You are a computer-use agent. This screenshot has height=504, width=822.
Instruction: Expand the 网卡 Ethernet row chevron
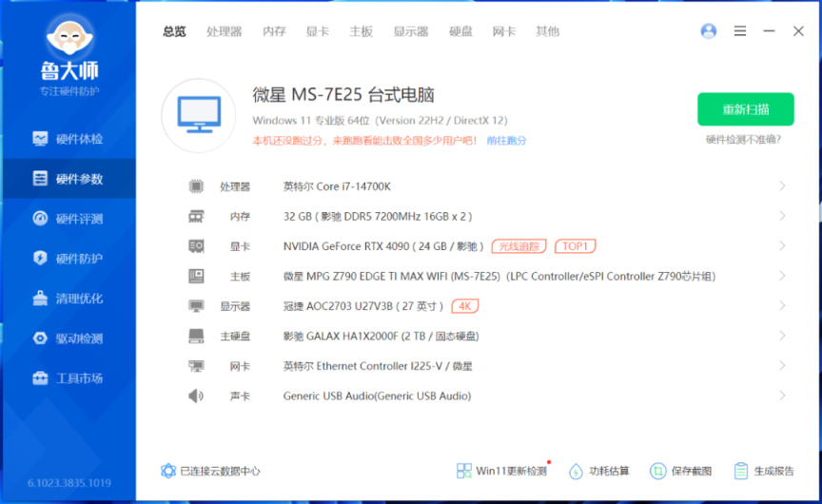pos(782,366)
